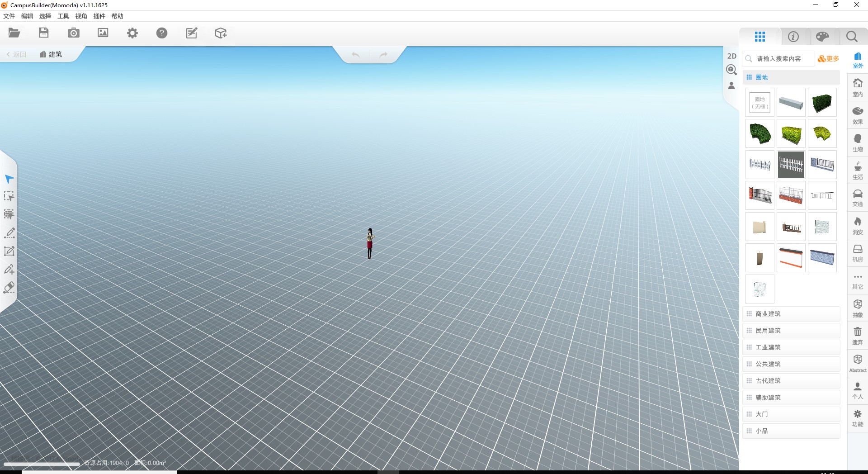Open the 文件 menu

point(9,16)
